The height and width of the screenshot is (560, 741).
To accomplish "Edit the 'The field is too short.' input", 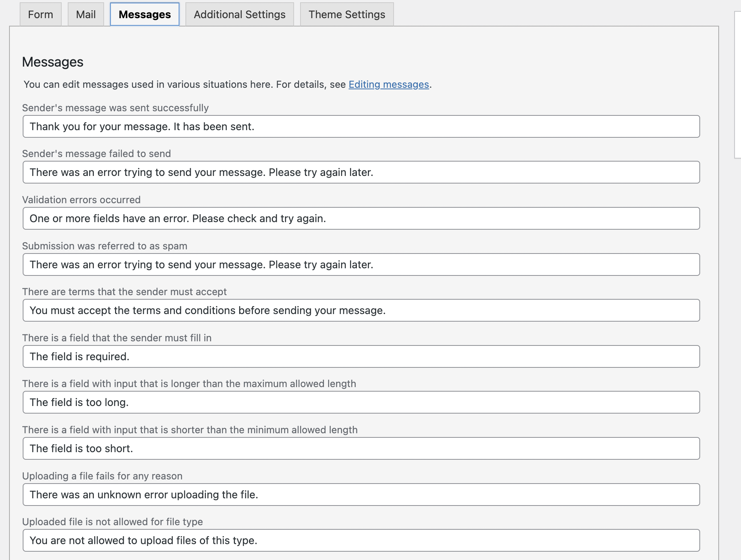I will click(361, 448).
